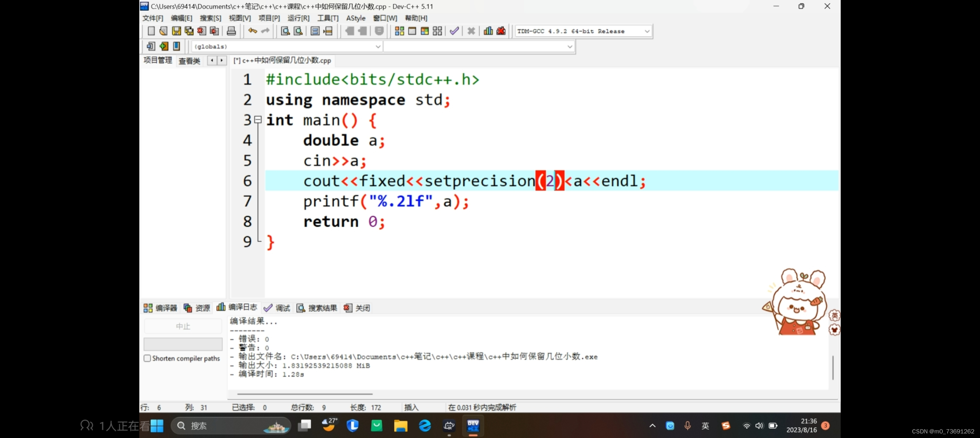Viewport: 980px width, 438px height.
Task: Save the current file via floppy icon
Action: point(176,31)
